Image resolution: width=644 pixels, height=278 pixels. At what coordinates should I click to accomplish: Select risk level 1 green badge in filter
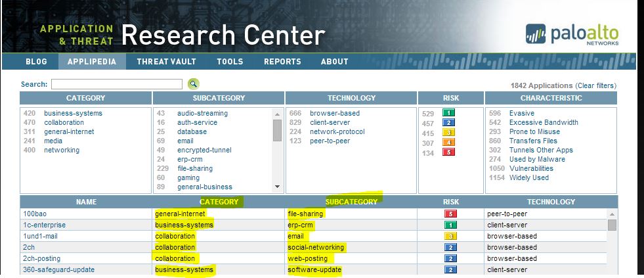tap(448, 112)
